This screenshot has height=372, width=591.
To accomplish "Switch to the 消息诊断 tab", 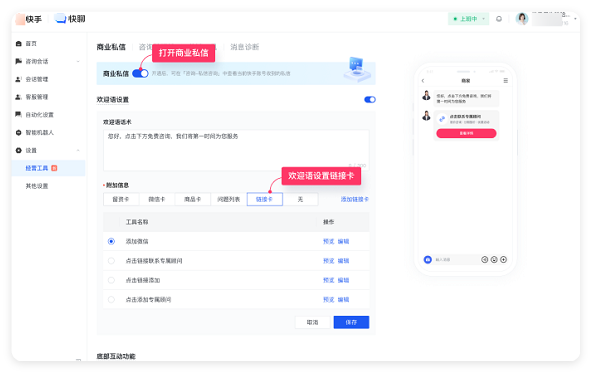I will coord(245,47).
